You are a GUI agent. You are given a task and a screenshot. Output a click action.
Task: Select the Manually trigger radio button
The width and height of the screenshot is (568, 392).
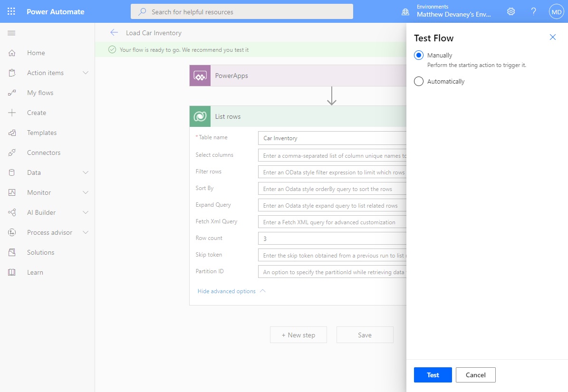pyautogui.click(x=418, y=55)
